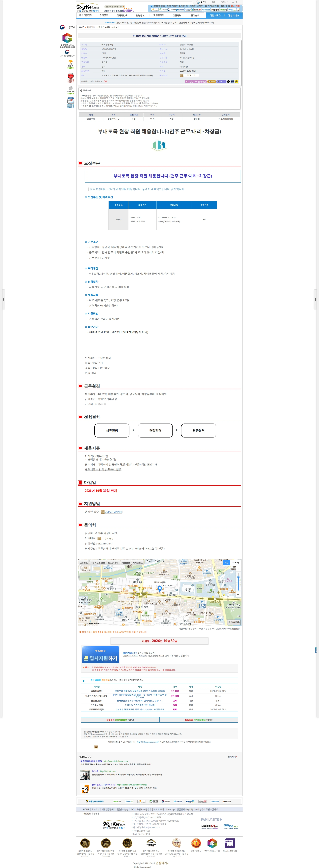Open the 동일분야 인기채용정보 TOP10 tab

point(120,720)
